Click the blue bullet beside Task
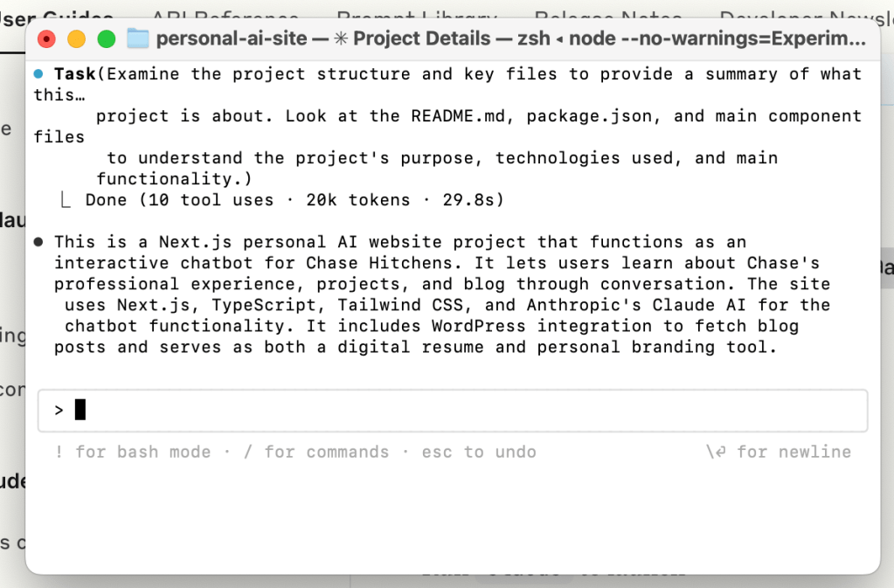894x588 pixels. click(38, 74)
